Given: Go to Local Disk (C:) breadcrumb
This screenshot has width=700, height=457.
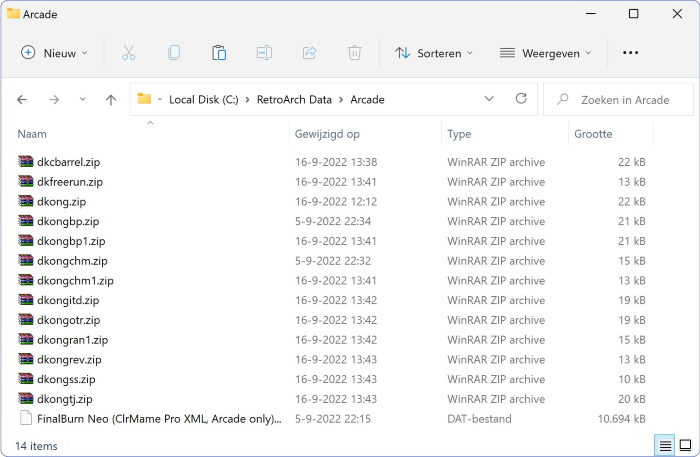Looking at the screenshot, I should pos(204,100).
